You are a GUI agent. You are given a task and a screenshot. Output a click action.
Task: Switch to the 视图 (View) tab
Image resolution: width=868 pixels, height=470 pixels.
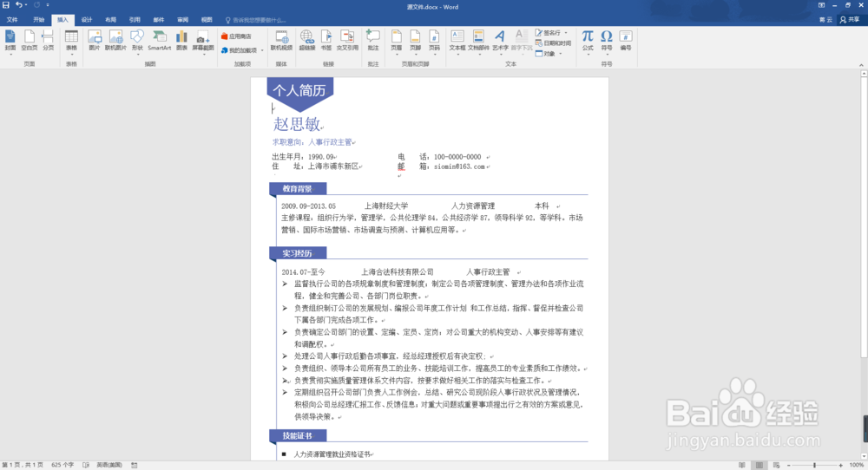coord(207,20)
